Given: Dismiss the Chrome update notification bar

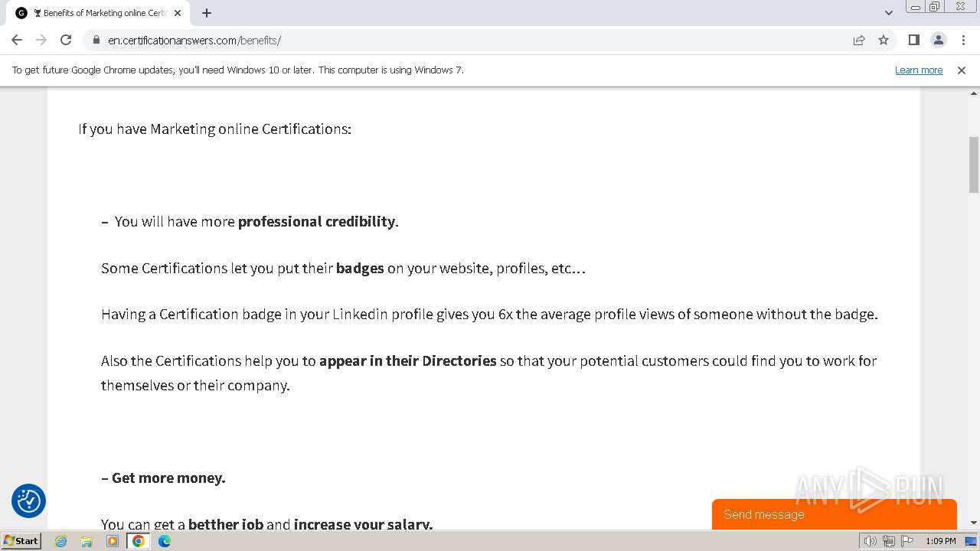Looking at the screenshot, I should coord(962,70).
